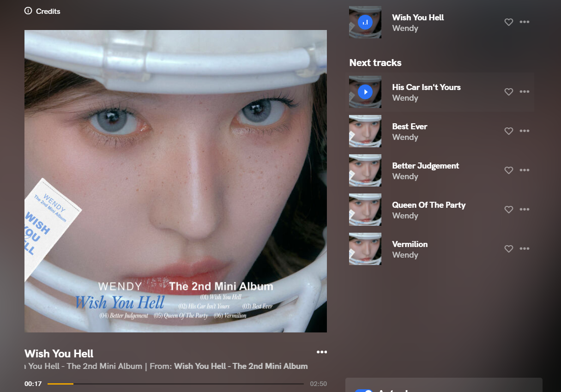The height and width of the screenshot is (392, 561).
Task: Like the track Vermilion
Action: tap(509, 249)
